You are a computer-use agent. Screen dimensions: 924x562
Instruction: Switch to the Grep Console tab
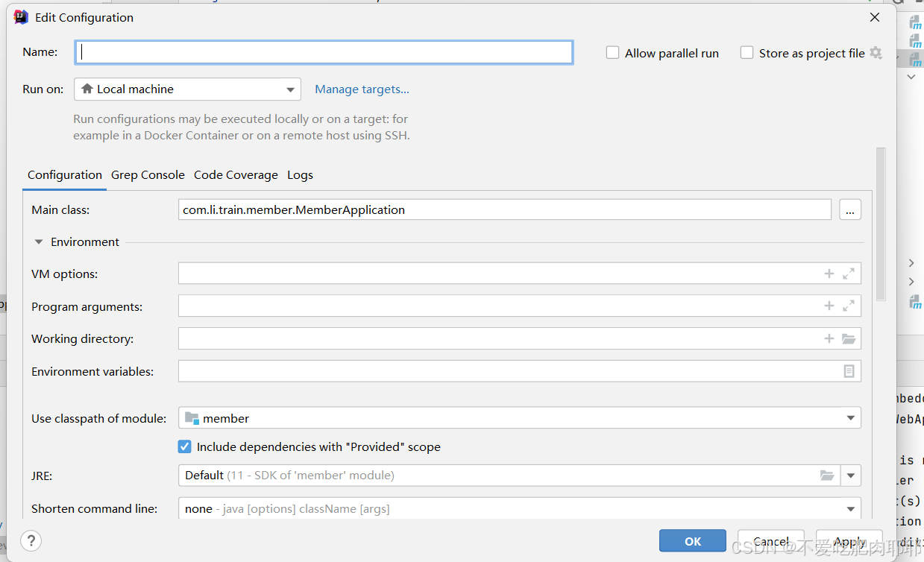pyautogui.click(x=148, y=174)
